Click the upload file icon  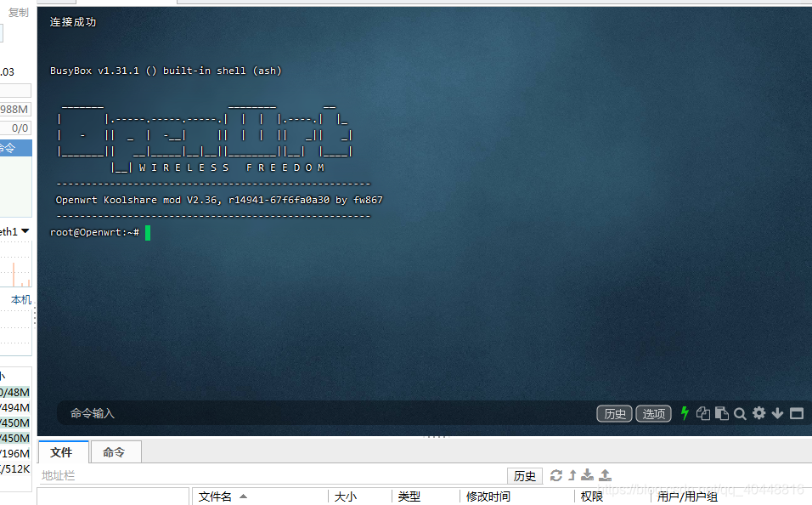point(605,475)
